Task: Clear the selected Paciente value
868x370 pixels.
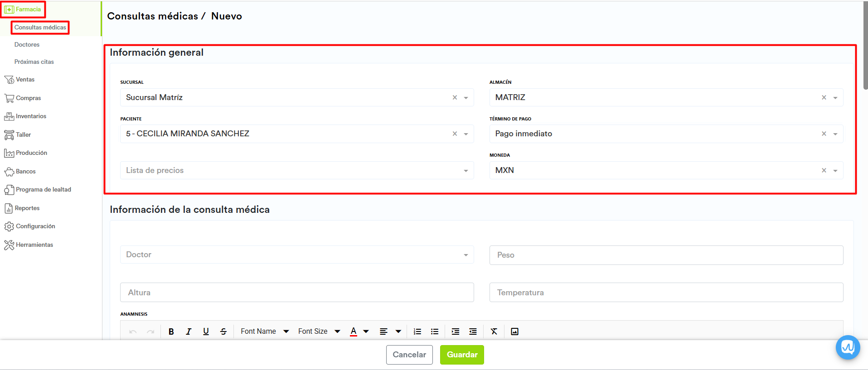Action: click(455, 134)
